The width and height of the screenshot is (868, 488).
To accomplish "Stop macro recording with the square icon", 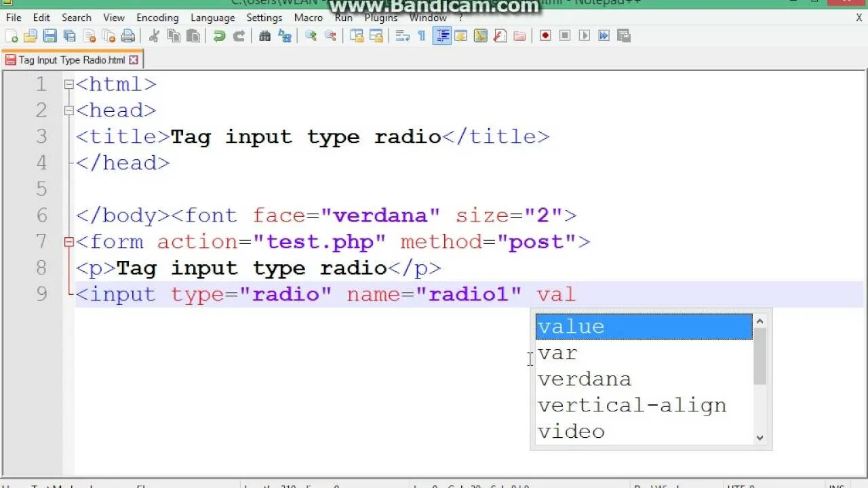I will (x=565, y=36).
